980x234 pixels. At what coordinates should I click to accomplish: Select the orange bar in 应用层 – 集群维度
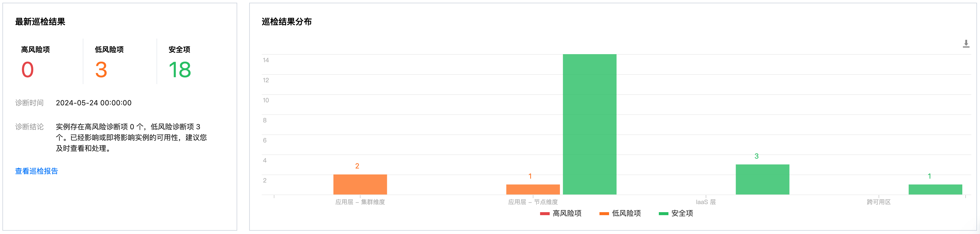point(360,184)
